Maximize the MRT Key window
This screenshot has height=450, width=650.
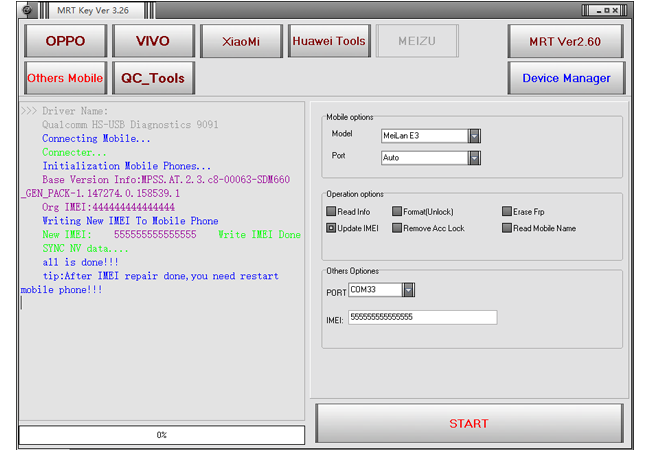[x=607, y=10]
